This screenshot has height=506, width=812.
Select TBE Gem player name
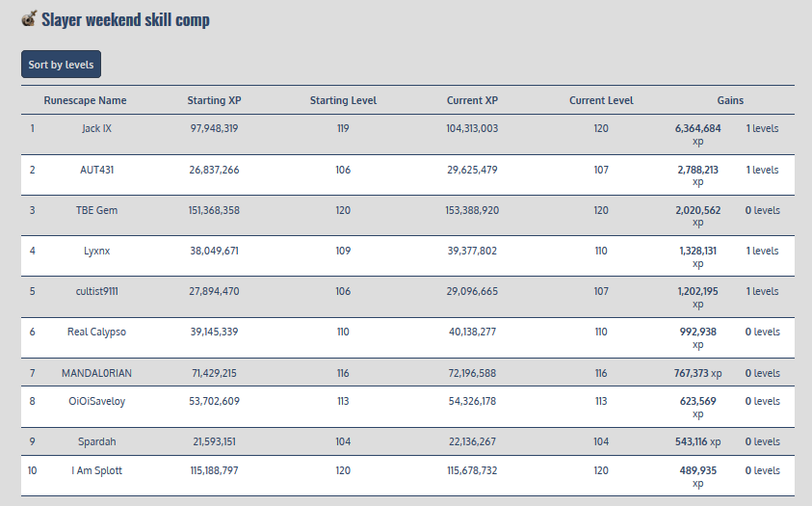(x=96, y=210)
